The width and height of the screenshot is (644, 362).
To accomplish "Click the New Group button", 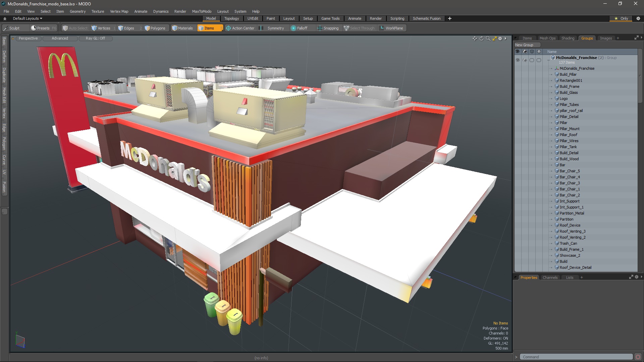I will point(527,45).
